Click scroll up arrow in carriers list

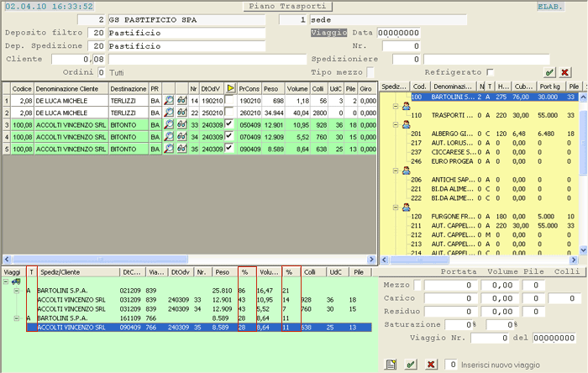click(583, 97)
